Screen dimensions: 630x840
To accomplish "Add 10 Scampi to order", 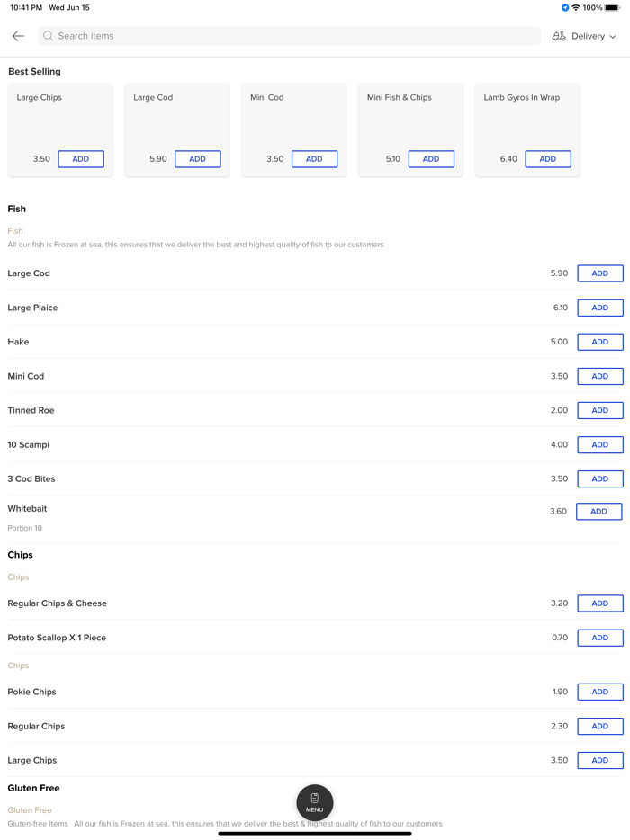I will (x=600, y=444).
